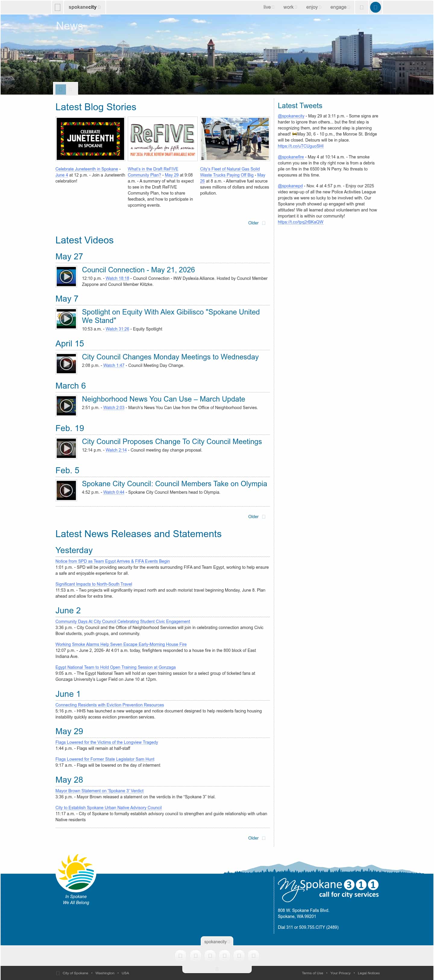Image resolution: width=434 pixels, height=980 pixels.
Task: Click the Washington footer link
Action: pos(105,973)
